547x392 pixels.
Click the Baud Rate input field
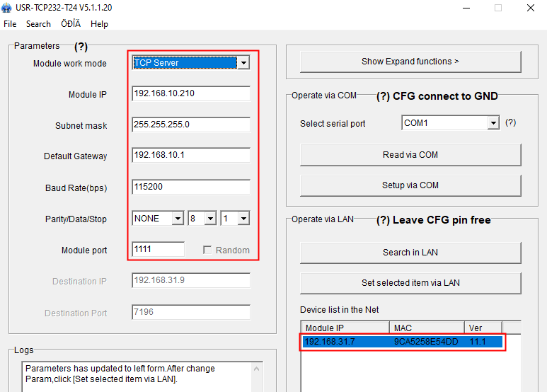[x=191, y=188]
